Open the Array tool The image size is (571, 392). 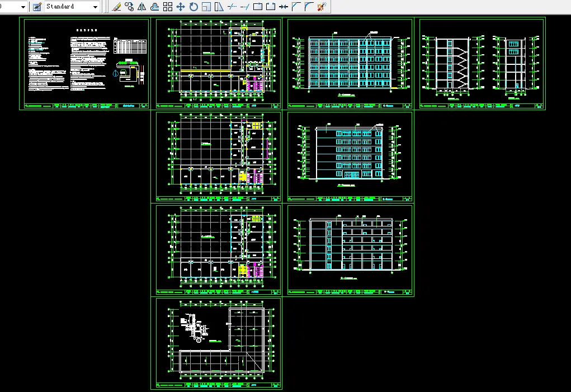tap(168, 7)
